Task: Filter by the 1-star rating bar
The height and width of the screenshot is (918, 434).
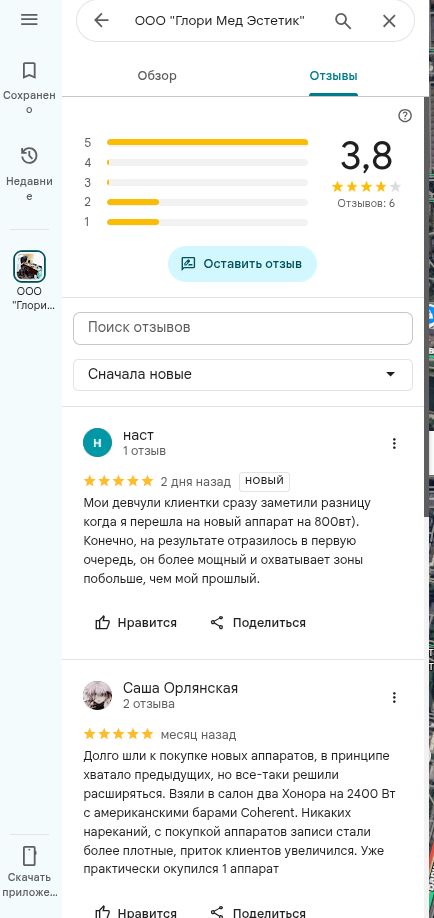Action: [x=207, y=222]
